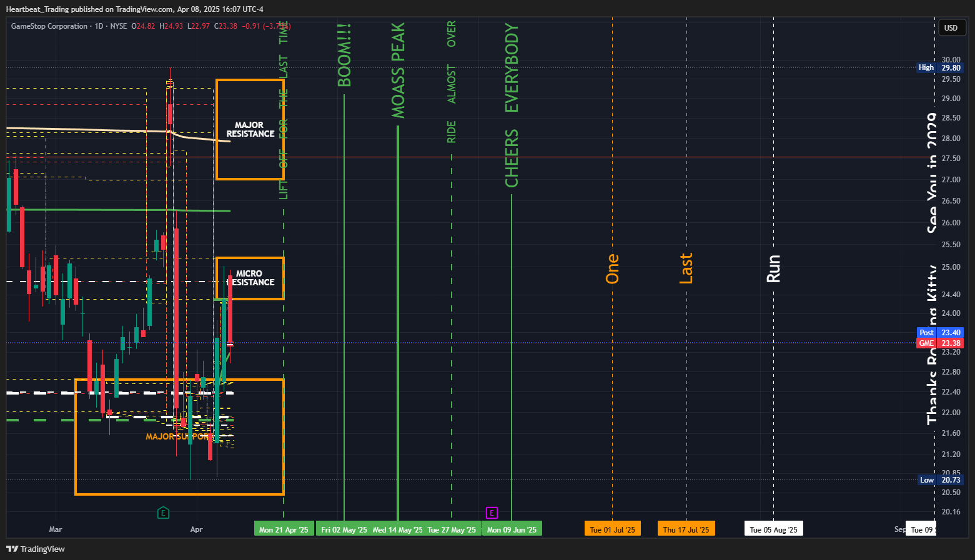975x560 pixels.
Task: Click the Mar label on time axis
Action: click(56, 529)
